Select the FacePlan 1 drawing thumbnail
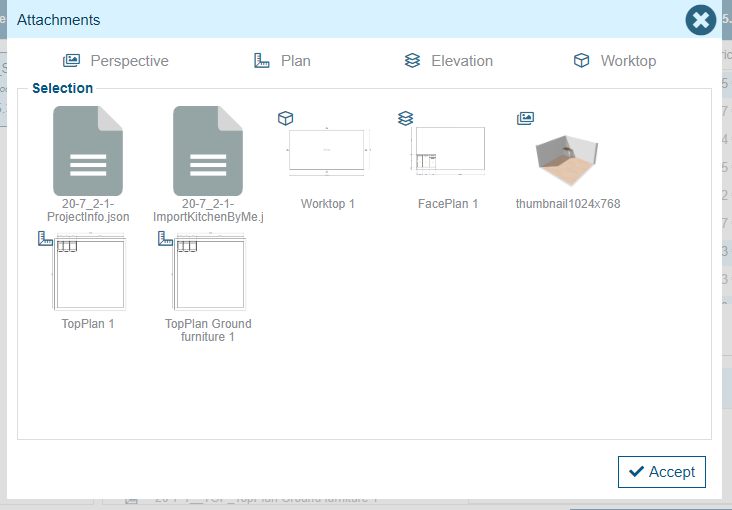This screenshot has width=732, height=510. click(449, 151)
